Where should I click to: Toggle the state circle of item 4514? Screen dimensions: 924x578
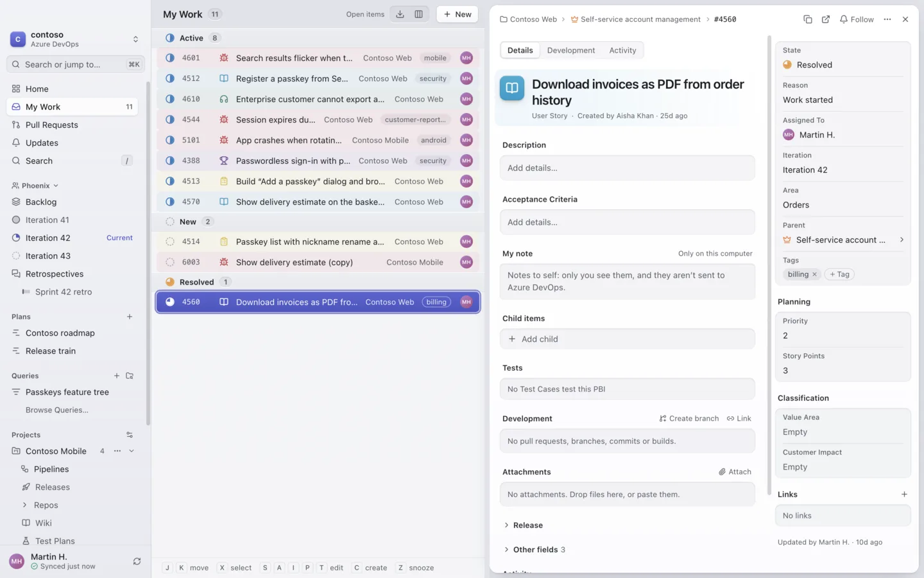pos(170,241)
